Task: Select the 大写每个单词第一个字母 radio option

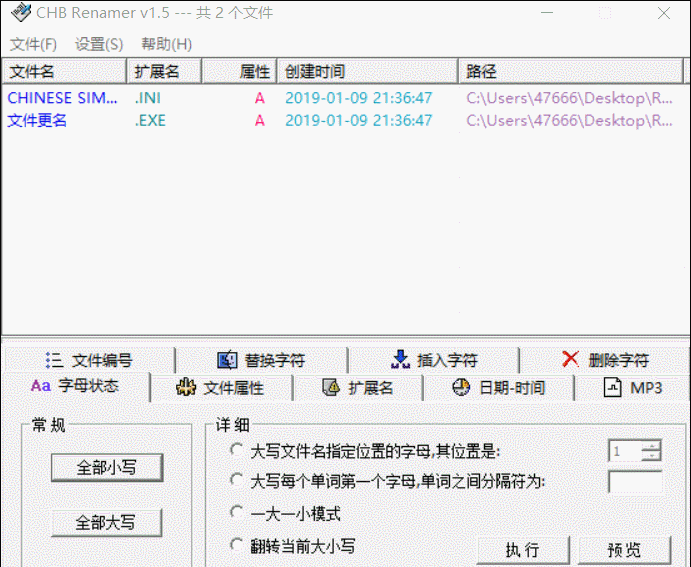Action: pos(237,480)
